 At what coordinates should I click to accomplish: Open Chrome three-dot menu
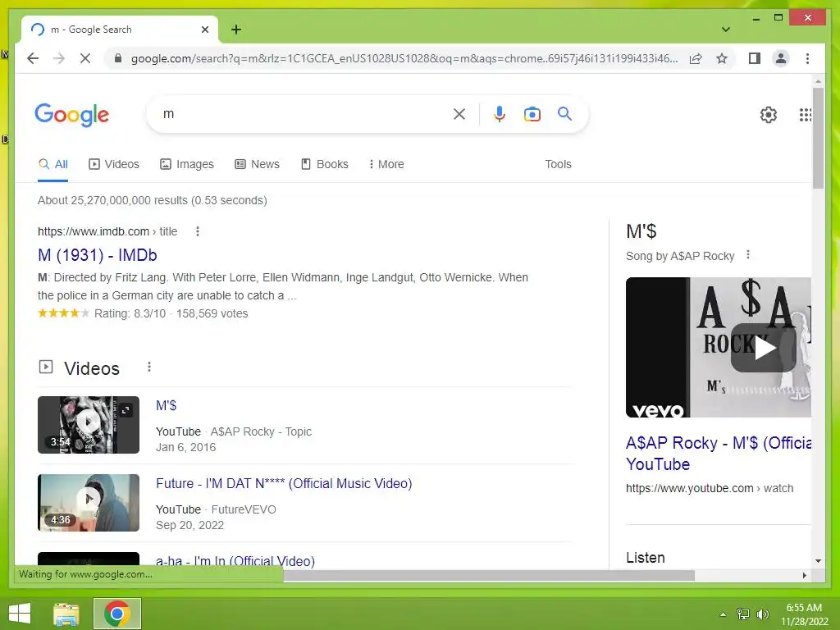coord(807,58)
